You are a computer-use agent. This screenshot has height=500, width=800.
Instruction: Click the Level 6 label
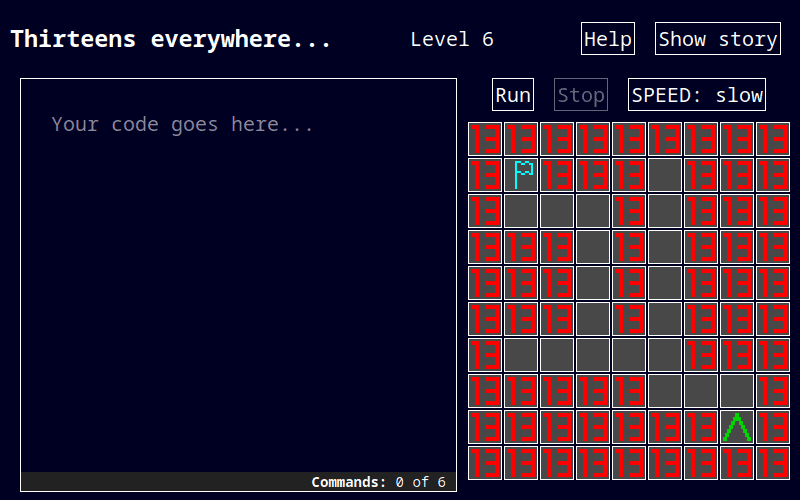tap(452, 39)
